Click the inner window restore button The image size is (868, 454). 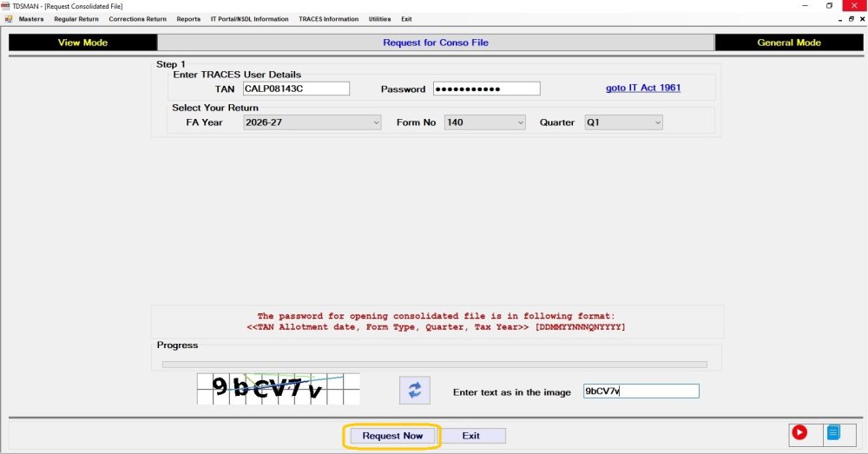tap(852, 19)
